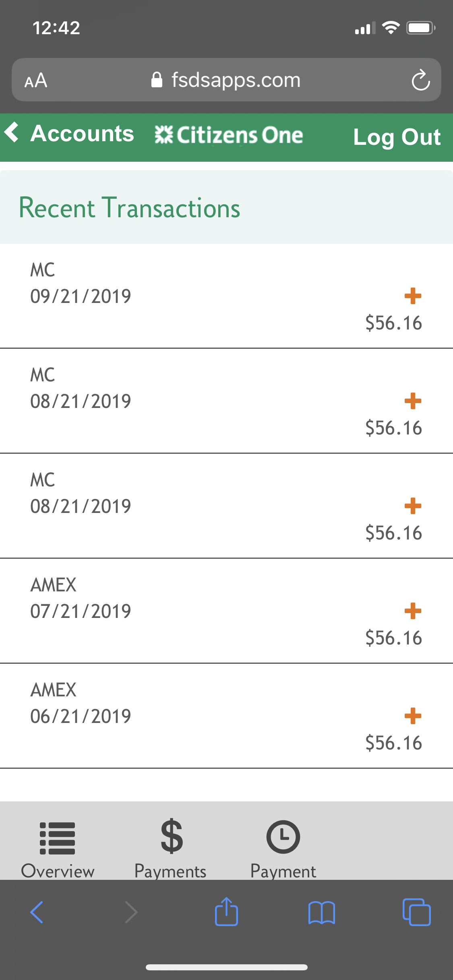
Task: Tap the Citizens One logo
Action: tap(229, 135)
